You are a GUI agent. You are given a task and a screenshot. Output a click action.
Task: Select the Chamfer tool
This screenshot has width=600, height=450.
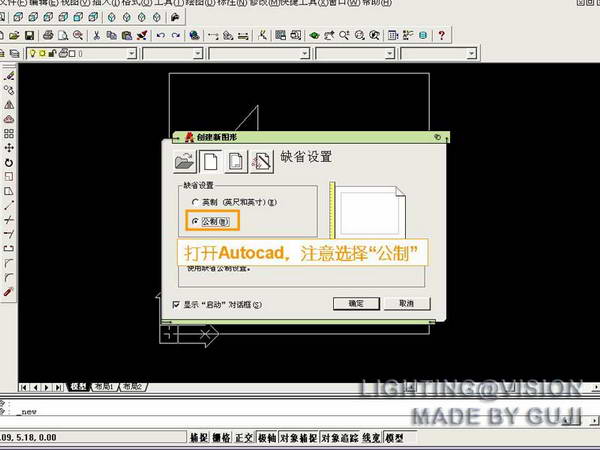(x=9, y=263)
